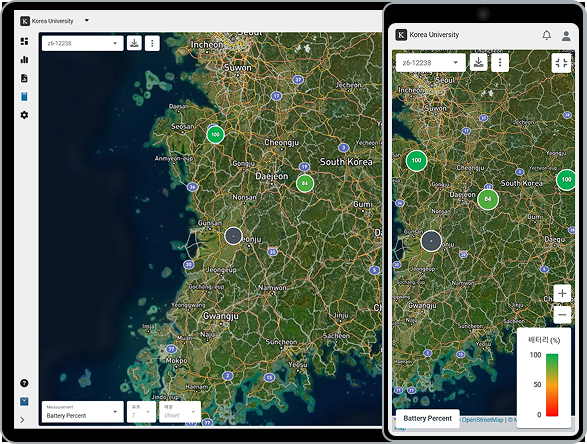Click the Daejeon label on tablet map
This screenshot has width=587, height=444.
point(272,176)
